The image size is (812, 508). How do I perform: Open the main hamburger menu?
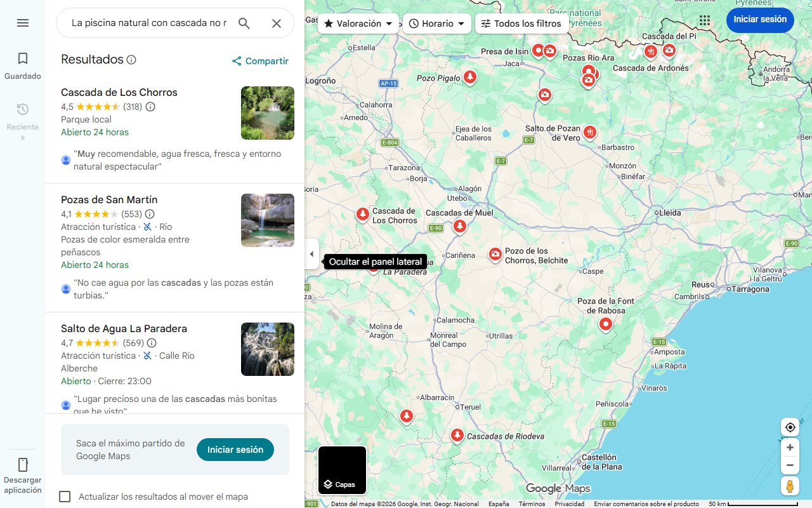point(22,22)
